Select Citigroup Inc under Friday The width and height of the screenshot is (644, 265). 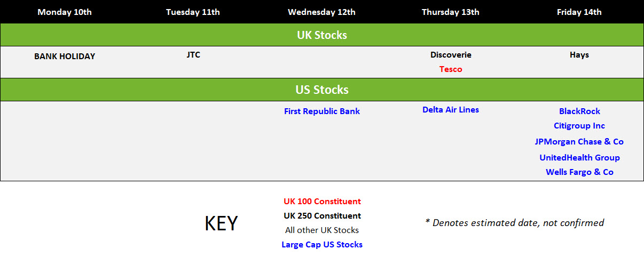pos(579,125)
